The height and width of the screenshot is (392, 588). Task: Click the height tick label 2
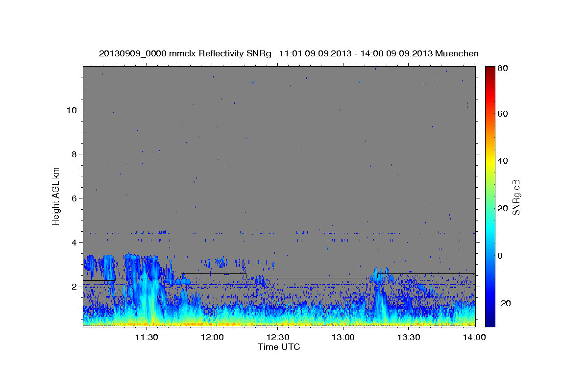pyautogui.click(x=73, y=286)
